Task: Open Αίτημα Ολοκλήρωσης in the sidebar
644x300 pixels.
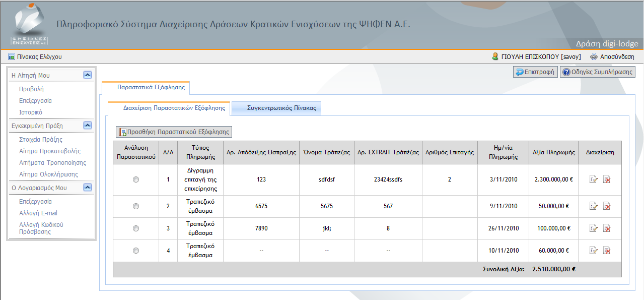Action: click(48, 174)
